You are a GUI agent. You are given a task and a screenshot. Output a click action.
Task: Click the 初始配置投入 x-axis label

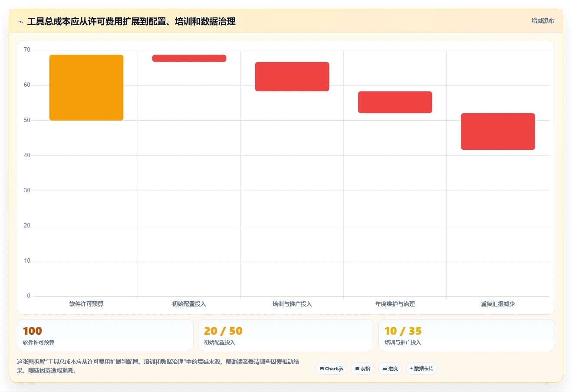189,304
